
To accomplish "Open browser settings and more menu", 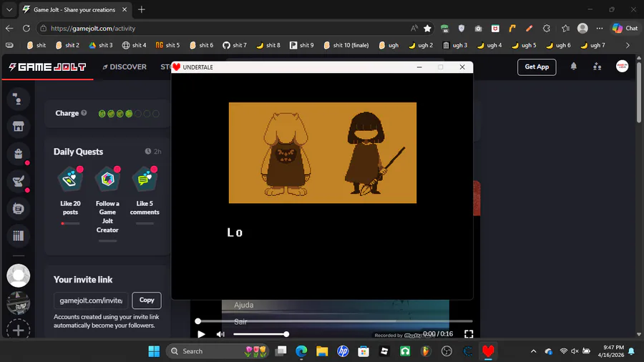I will tap(600, 29).
